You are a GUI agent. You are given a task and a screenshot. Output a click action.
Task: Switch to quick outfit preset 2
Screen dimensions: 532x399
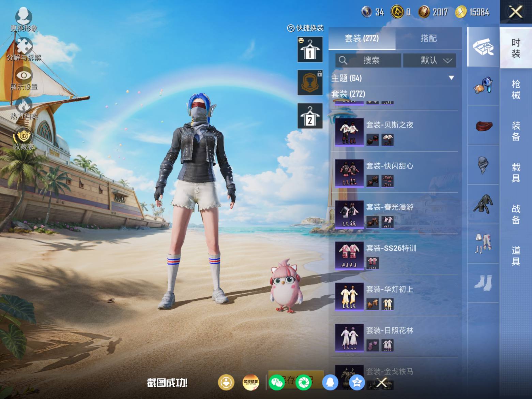(310, 116)
